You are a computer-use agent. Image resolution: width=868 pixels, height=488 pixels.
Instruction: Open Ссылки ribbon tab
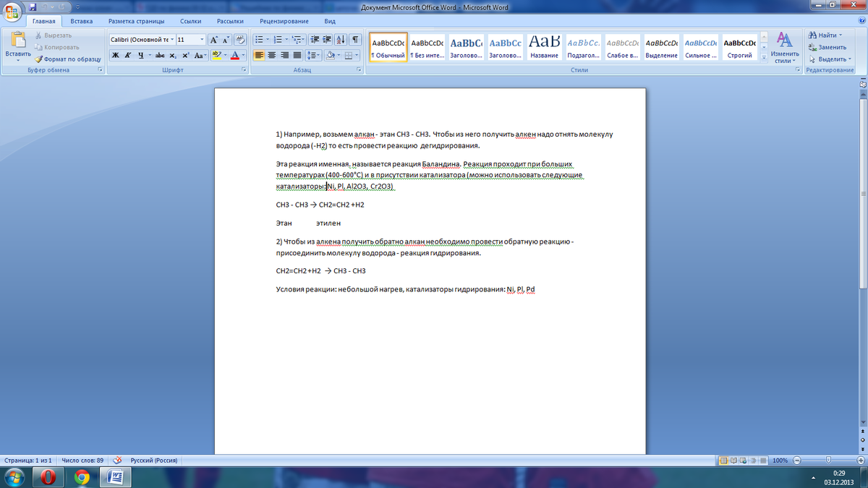191,22
